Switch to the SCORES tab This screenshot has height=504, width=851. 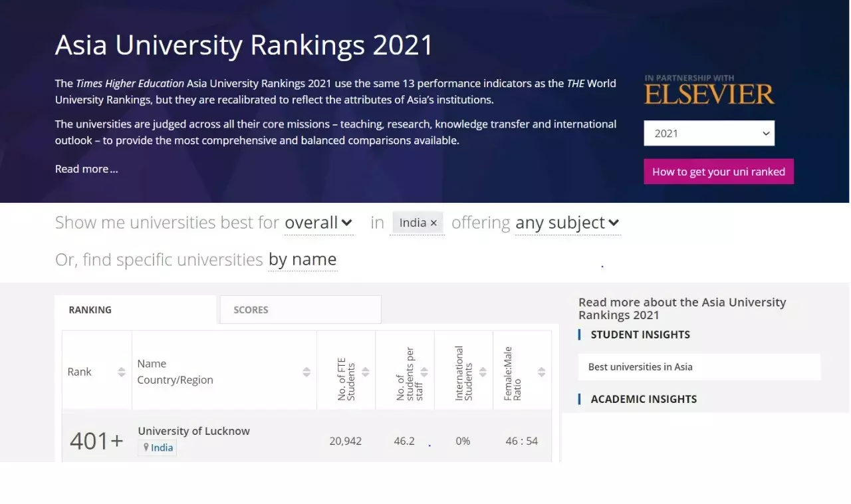pyautogui.click(x=251, y=309)
